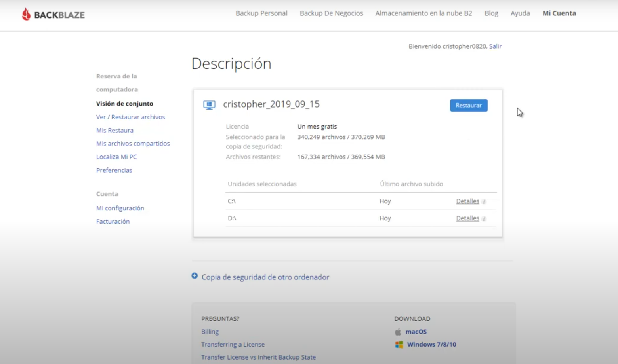Viewport: 618px width, 364px height.
Task: Go to Facturación under Cuenta
Action: click(x=113, y=222)
